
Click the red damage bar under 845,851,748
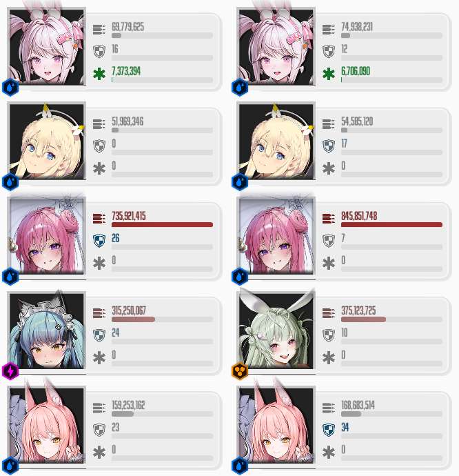(391, 225)
